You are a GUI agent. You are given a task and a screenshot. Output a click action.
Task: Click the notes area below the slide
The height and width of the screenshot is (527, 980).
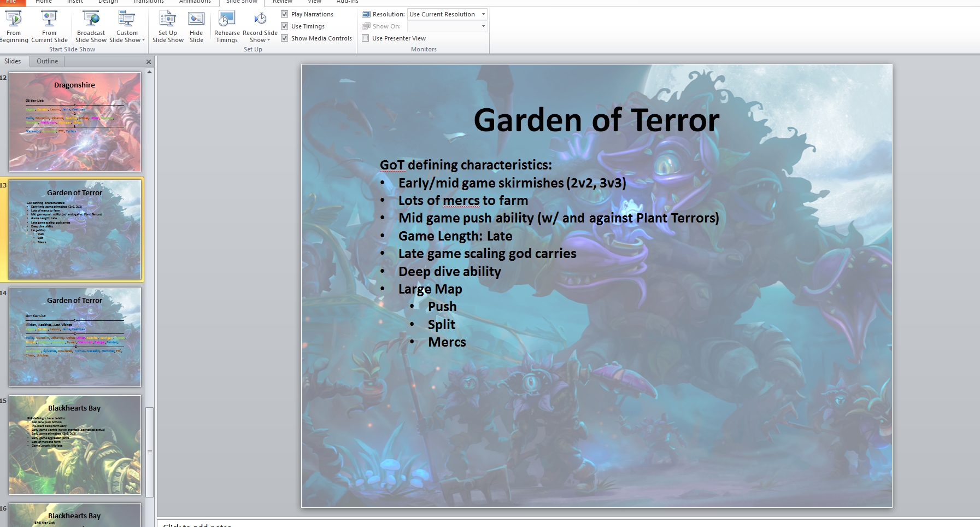pyautogui.click(x=568, y=524)
